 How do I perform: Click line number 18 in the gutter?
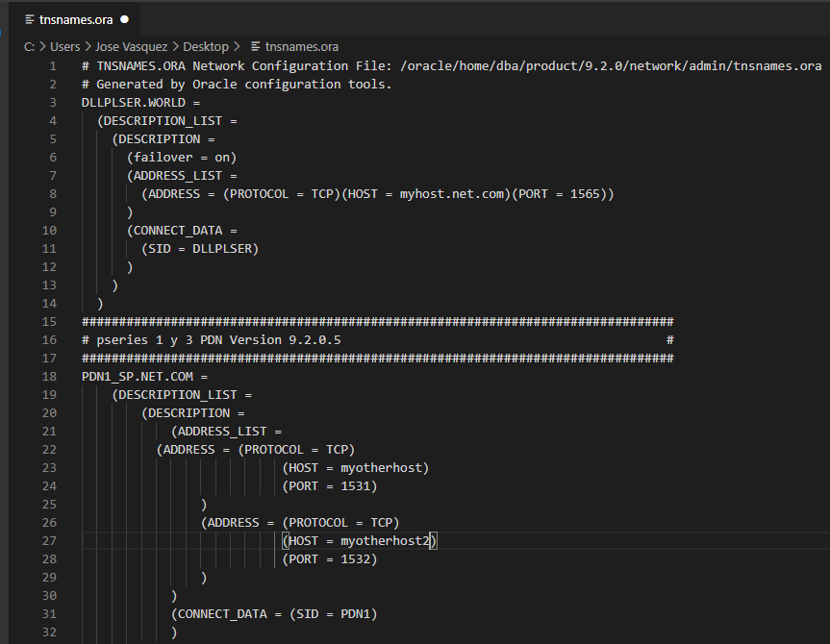coord(48,376)
